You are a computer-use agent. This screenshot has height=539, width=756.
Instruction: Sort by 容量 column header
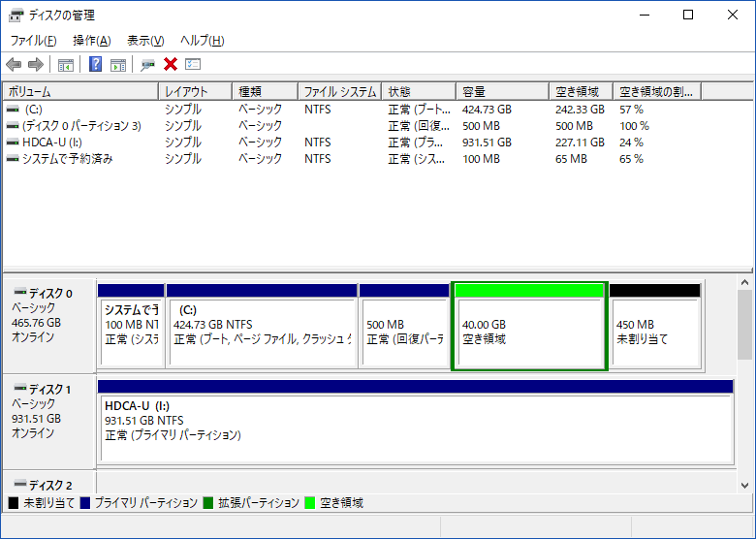pos(502,91)
